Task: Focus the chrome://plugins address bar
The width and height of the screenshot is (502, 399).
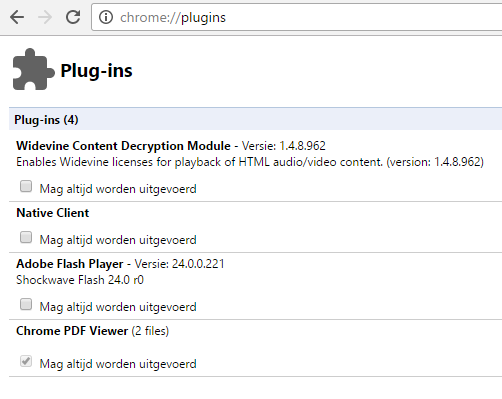Action: (297, 17)
